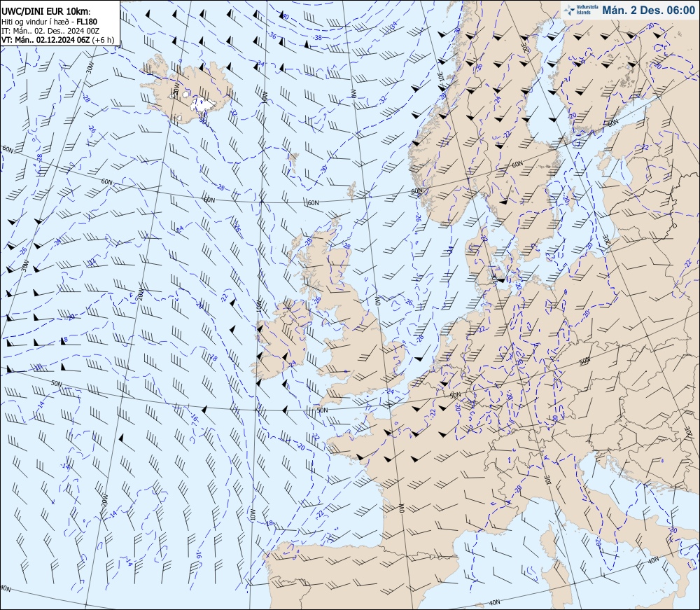
Task: Click the 'UWC/DINI EUR 10km:' title
Action: [x=45, y=11]
